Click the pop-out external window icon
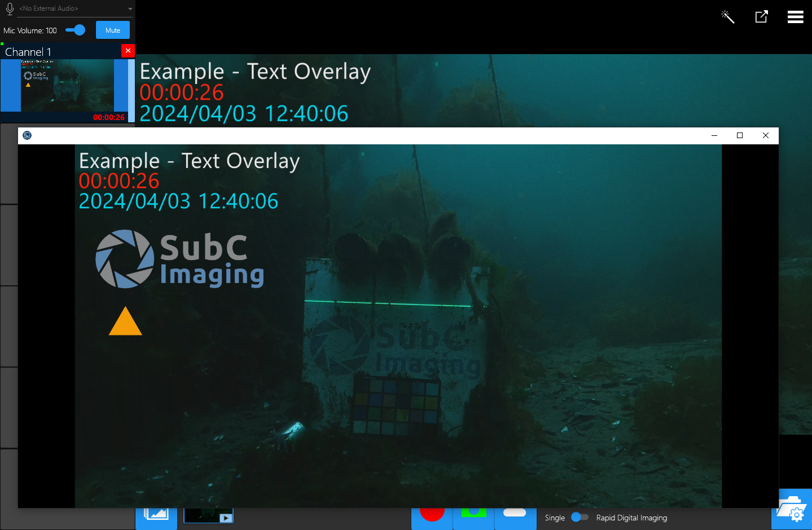Viewport: 812px width, 530px height. 761,17
